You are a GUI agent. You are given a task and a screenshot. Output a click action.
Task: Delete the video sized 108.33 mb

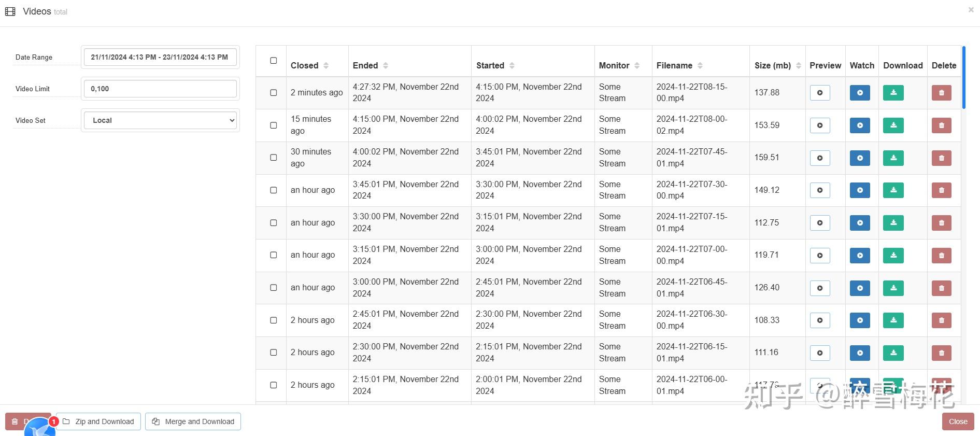(x=942, y=320)
